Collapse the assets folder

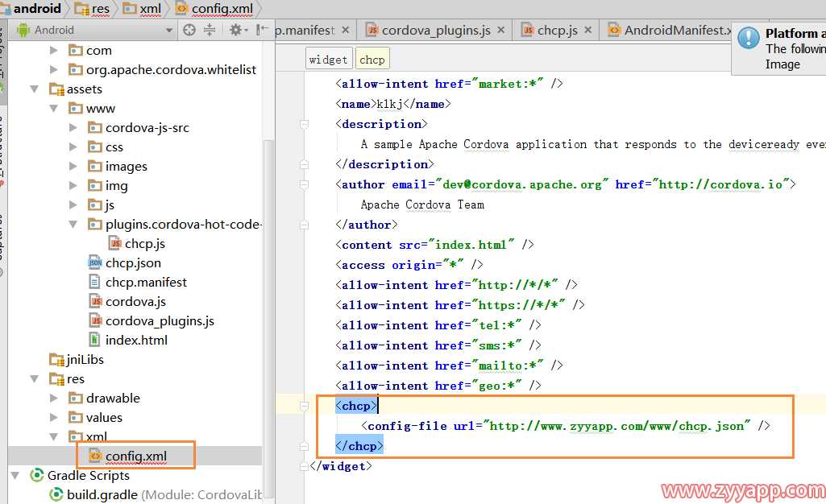click(x=34, y=89)
